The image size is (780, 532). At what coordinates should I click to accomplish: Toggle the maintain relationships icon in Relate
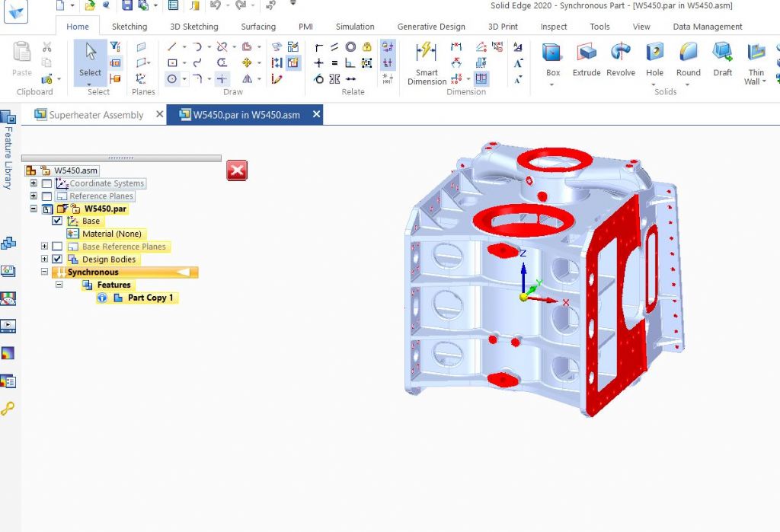point(388,46)
